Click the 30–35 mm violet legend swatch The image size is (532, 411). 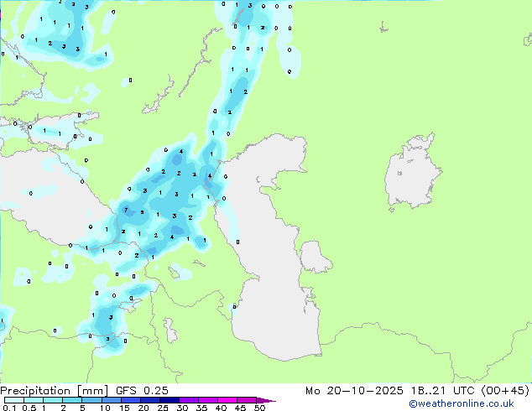tap(189, 400)
